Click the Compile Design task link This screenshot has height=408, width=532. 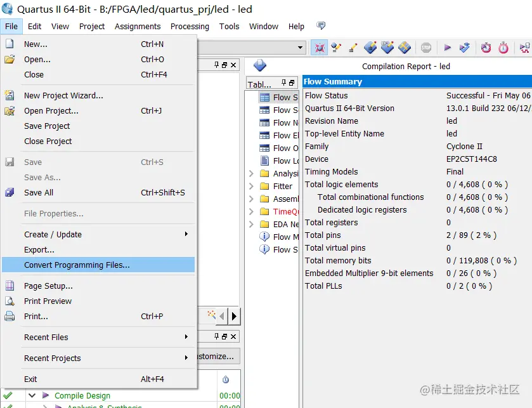[x=82, y=395]
